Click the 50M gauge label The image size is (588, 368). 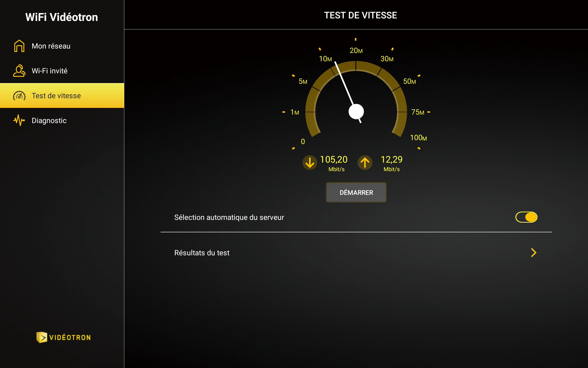409,81
